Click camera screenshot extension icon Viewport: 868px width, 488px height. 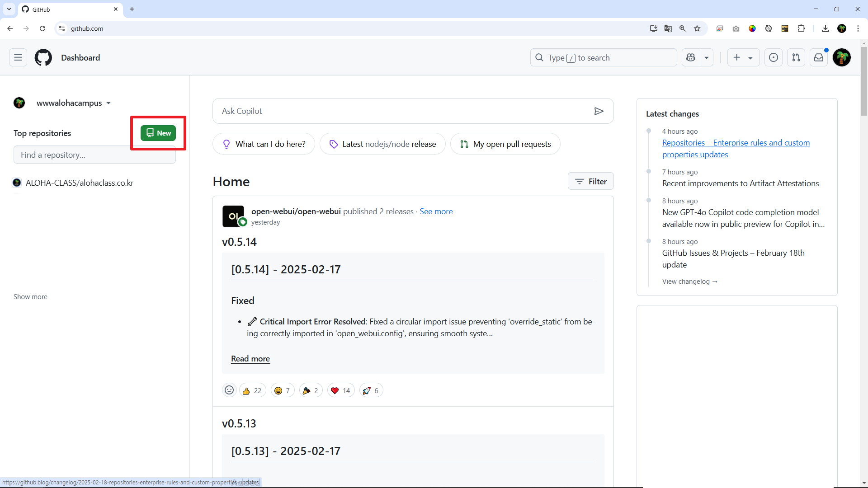click(x=736, y=28)
